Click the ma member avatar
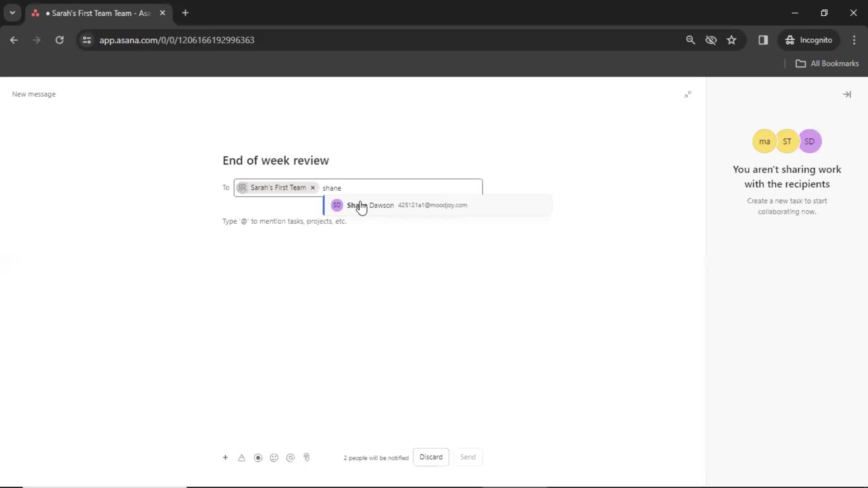 click(x=764, y=141)
